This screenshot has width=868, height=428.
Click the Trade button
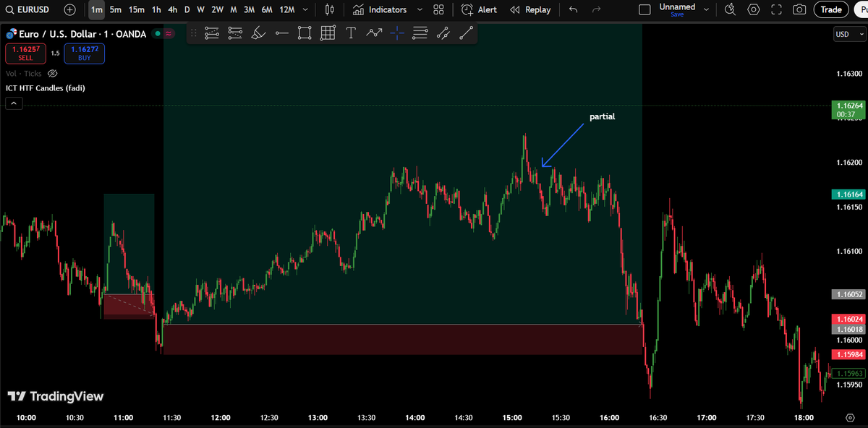[830, 9]
